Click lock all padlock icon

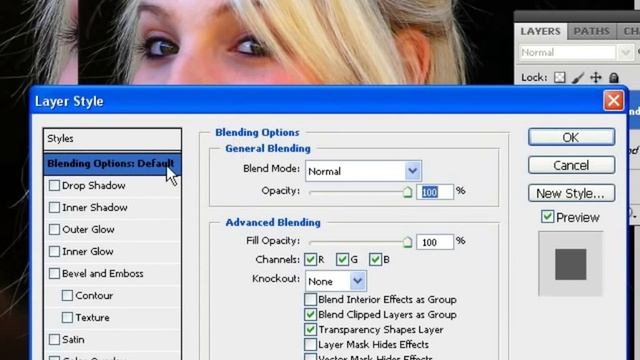click(613, 77)
